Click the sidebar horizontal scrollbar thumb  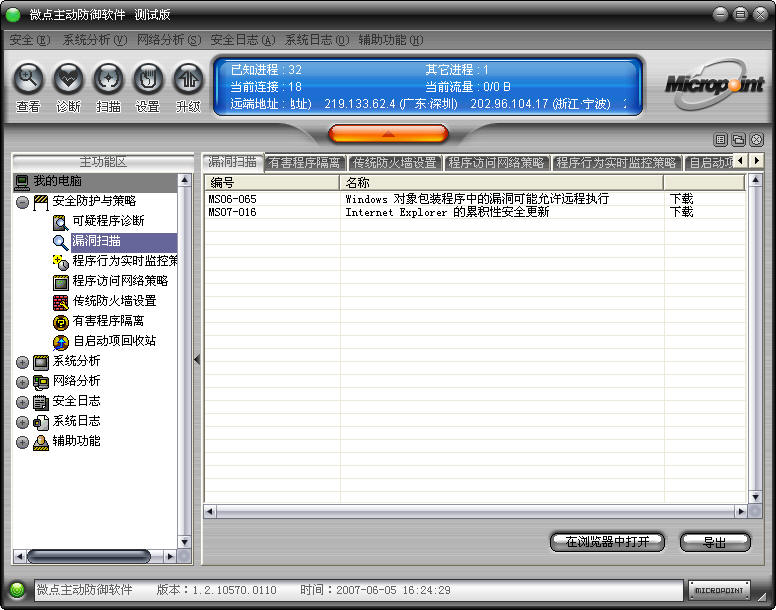click(x=89, y=557)
